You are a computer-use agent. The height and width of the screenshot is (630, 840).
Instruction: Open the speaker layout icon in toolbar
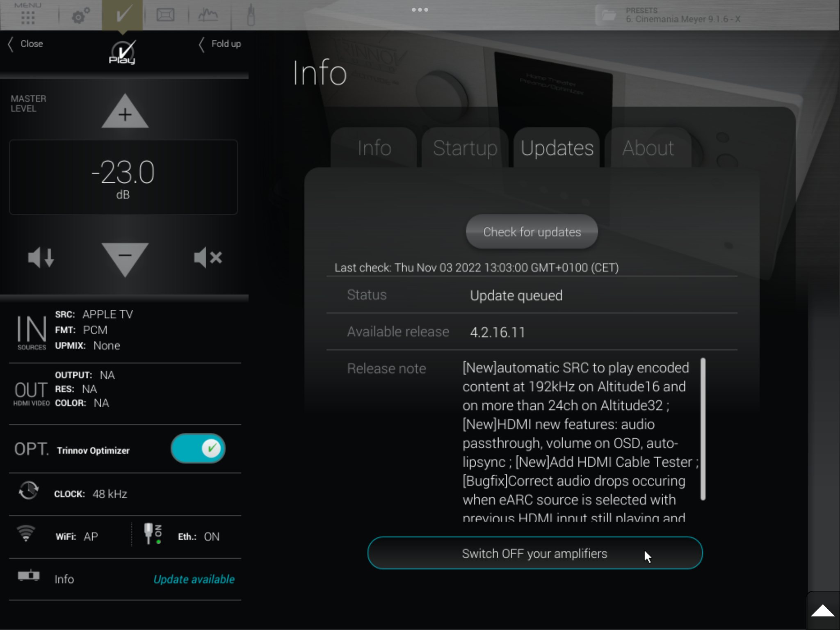pos(165,15)
